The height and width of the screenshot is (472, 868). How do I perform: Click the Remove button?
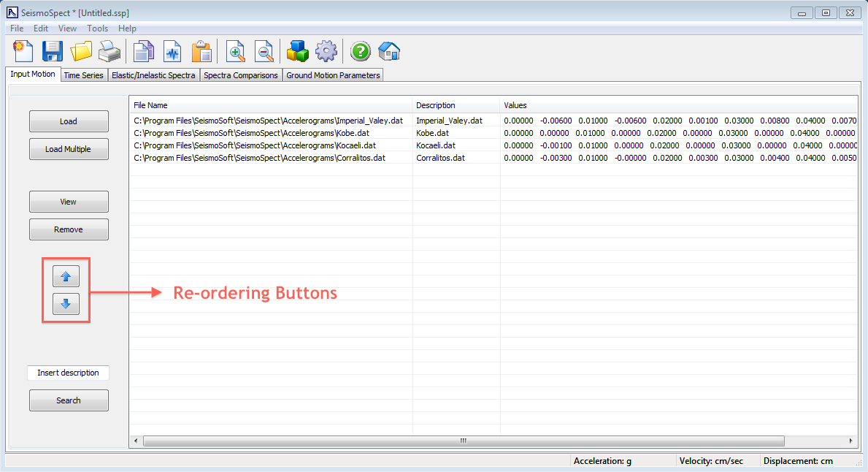point(69,229)
